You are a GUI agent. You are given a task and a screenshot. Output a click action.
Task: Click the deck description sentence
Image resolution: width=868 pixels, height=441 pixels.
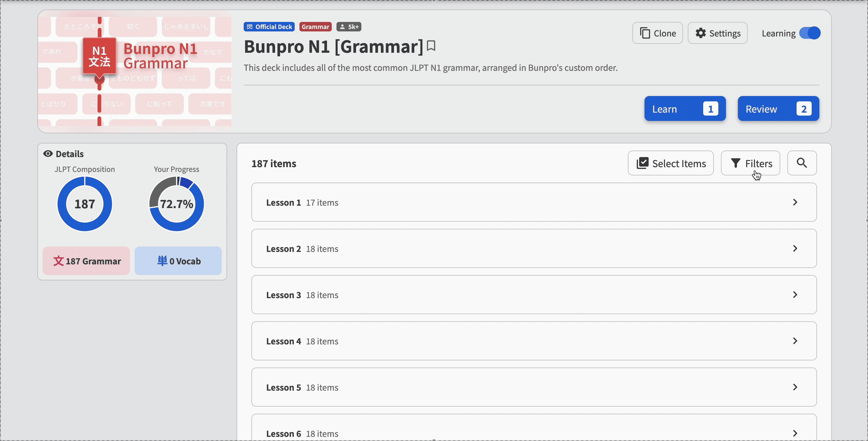tap(430, 68)
